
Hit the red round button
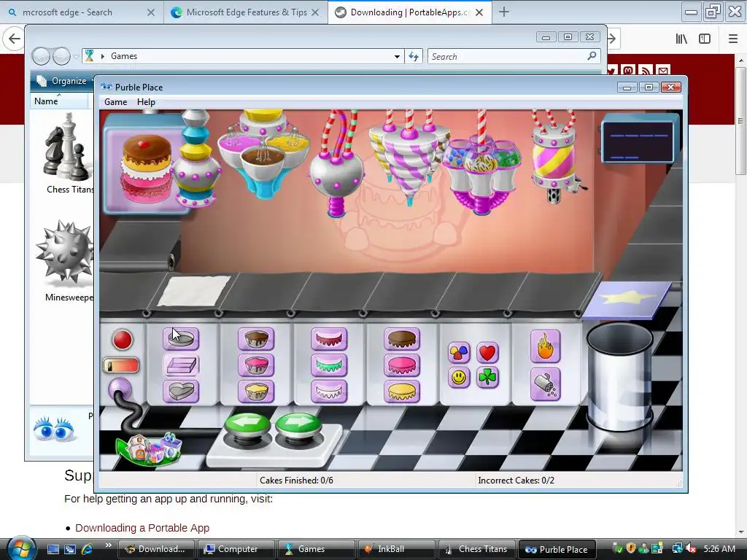123,340
